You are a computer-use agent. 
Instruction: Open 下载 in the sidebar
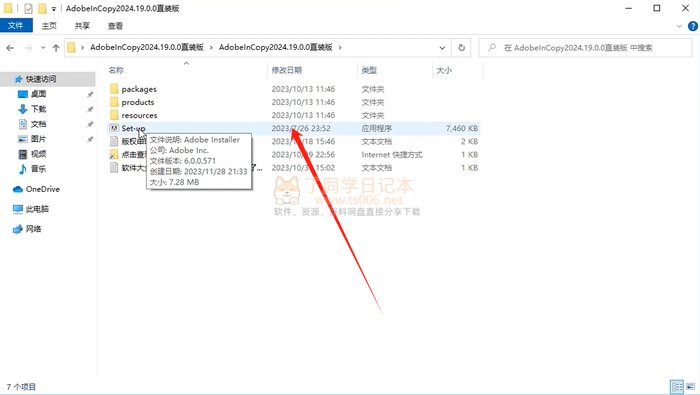coord(38,109)
